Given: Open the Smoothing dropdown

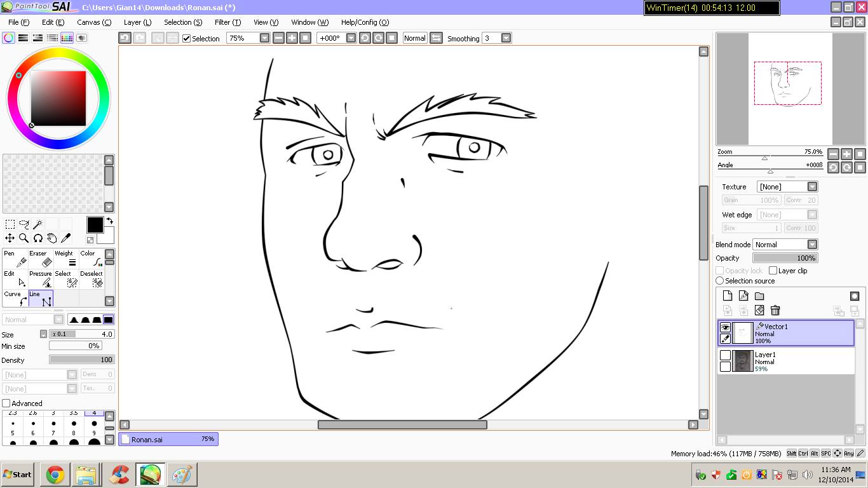Looking at the screenshot, I should 506,38.
